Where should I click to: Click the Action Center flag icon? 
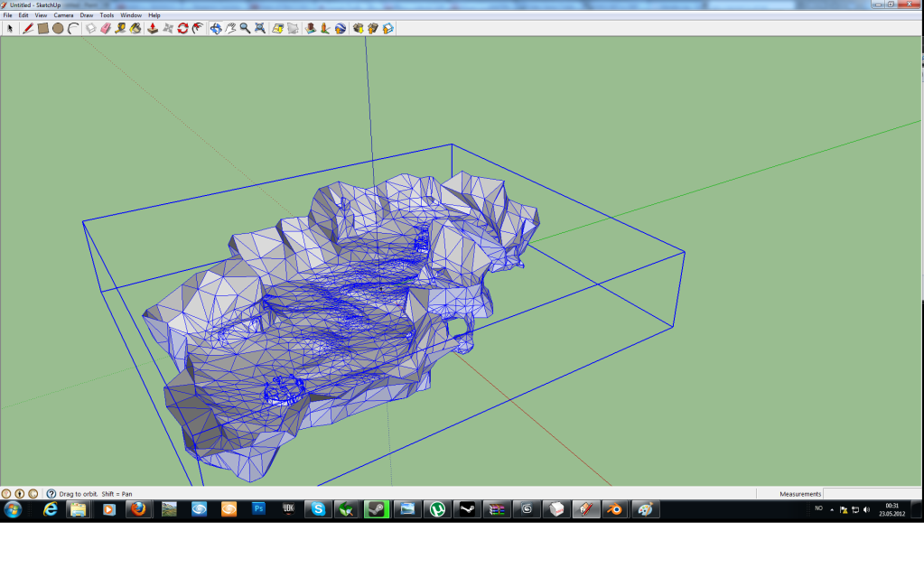click(844, 510)
